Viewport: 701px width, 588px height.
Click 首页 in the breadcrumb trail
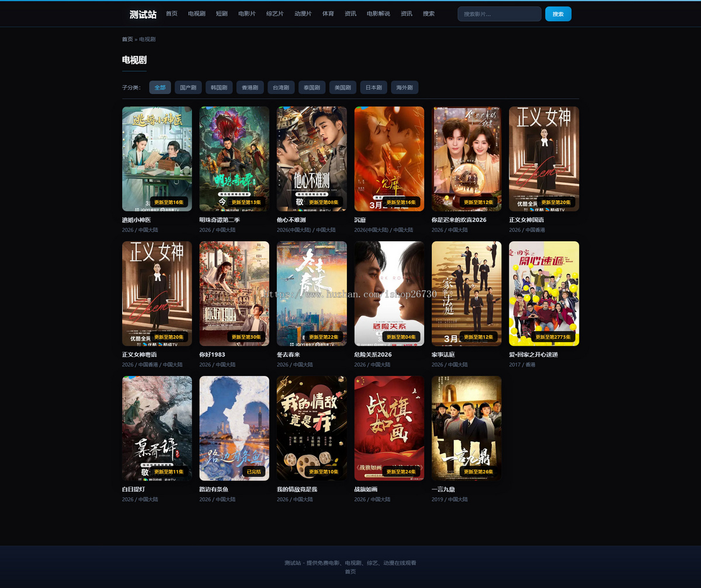click(127, 39)
